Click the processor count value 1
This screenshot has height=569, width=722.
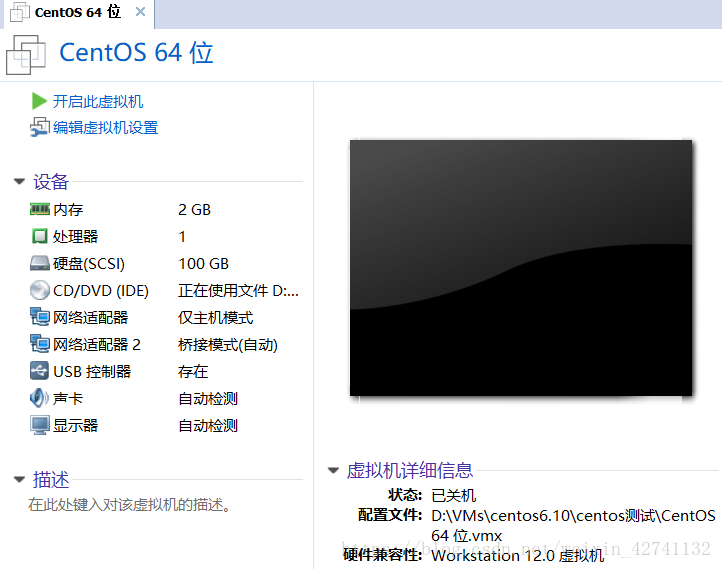tap(182, 236)
